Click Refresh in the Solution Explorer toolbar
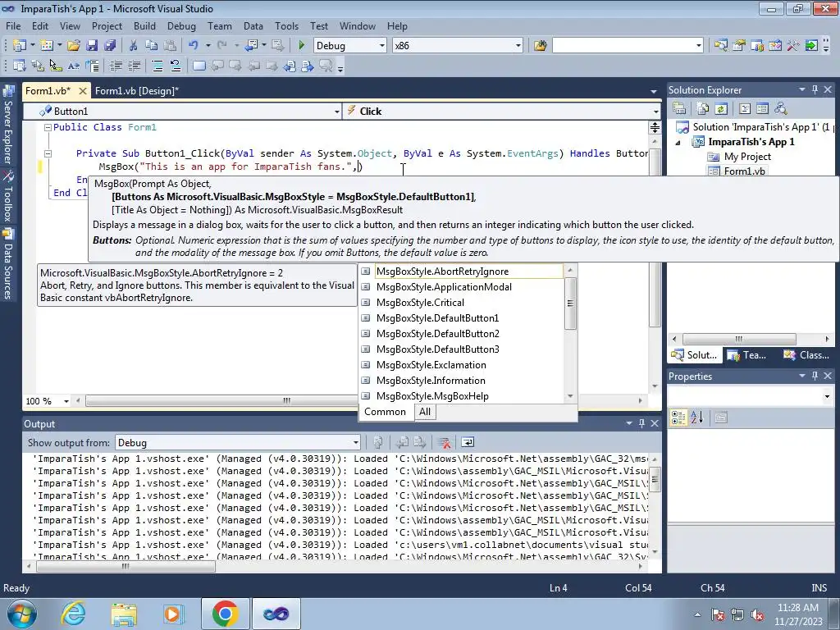 point(721,109)
